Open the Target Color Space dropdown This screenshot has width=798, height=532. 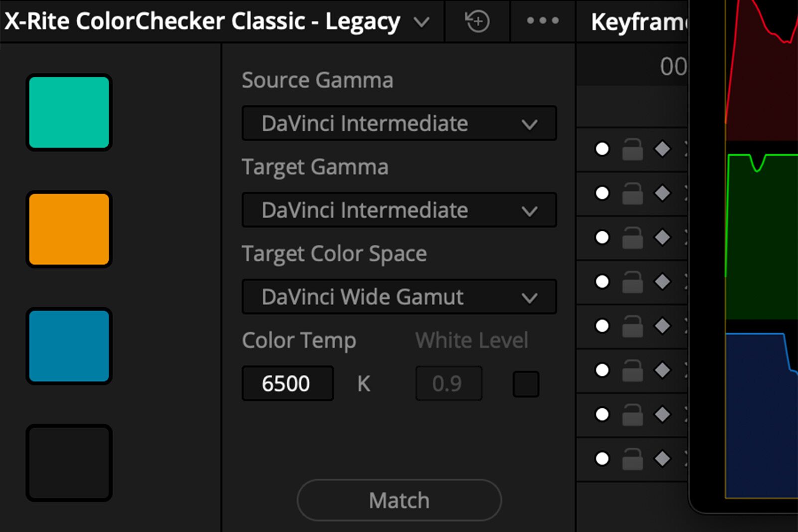click(x=399, y=297)
